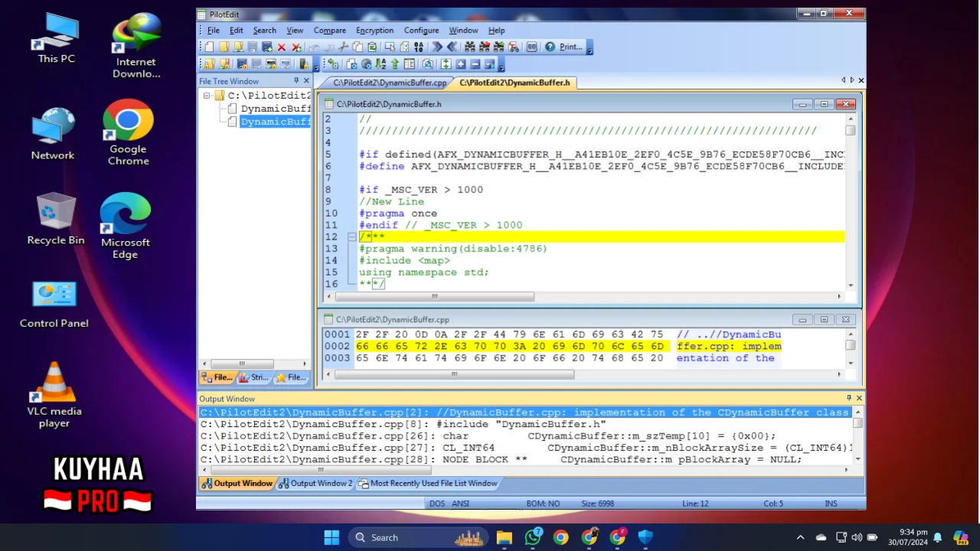Open Google Chrome desktop shortcut
980x551 pixels.
[128, 132]
